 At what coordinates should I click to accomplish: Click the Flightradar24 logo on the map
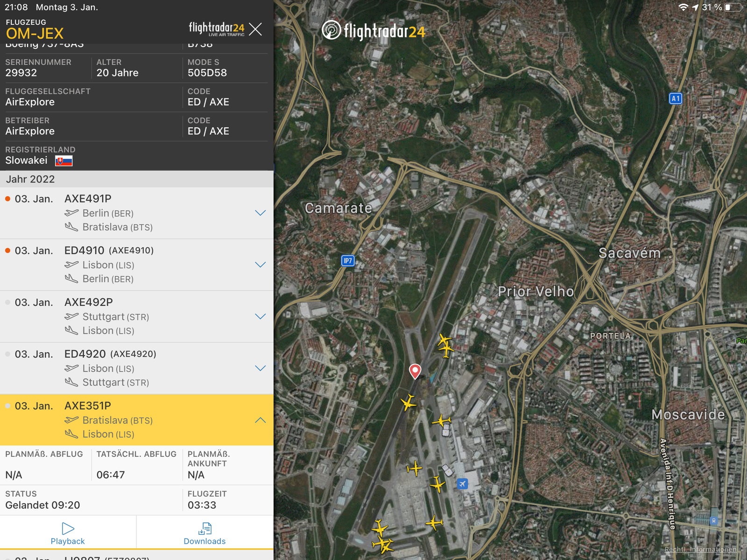[373, 31]
